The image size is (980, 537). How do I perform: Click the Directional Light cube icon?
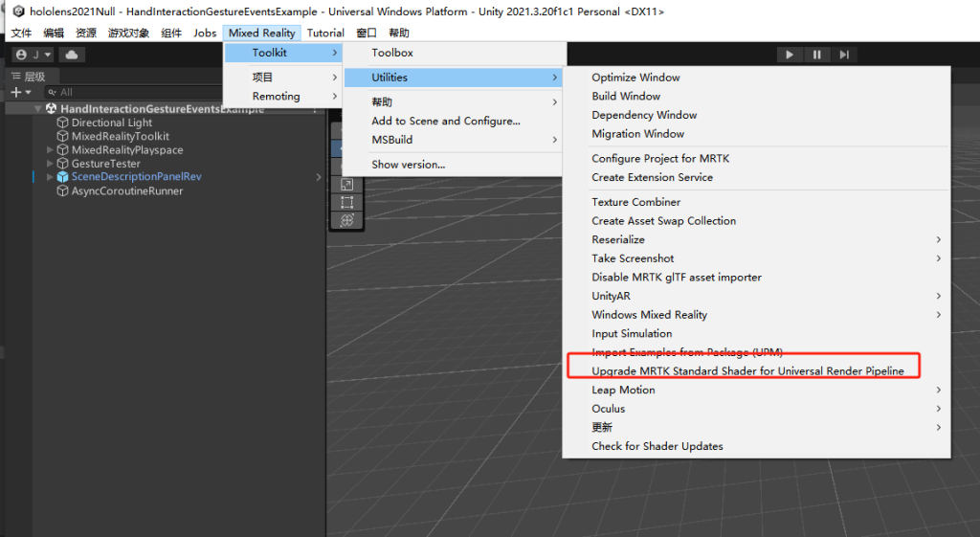pyautogui.click(x=62, y=123)
